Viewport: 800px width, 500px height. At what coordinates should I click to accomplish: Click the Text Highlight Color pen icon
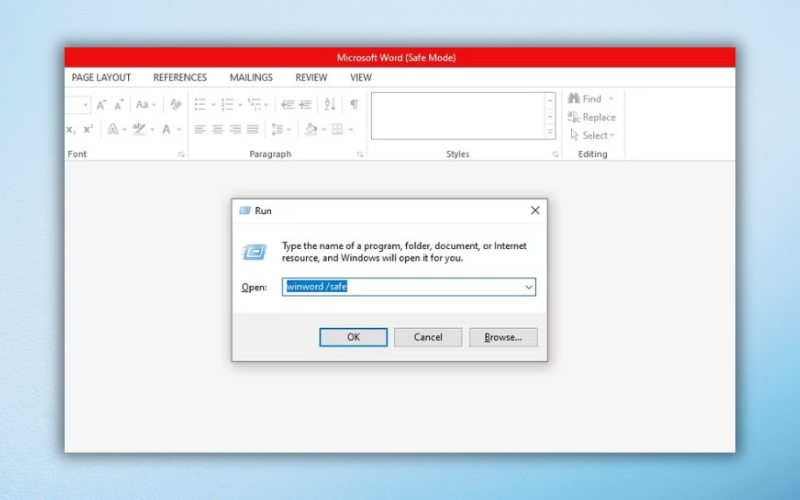139,129
